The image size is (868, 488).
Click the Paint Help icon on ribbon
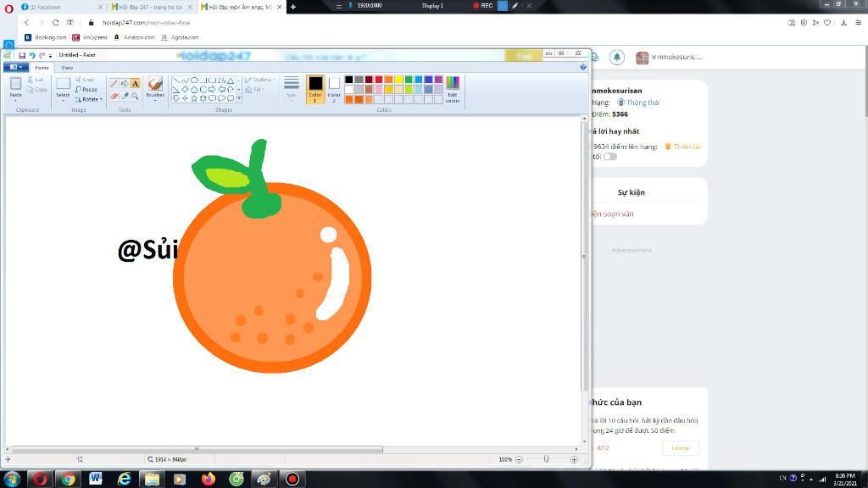click(x=583, y=67)
